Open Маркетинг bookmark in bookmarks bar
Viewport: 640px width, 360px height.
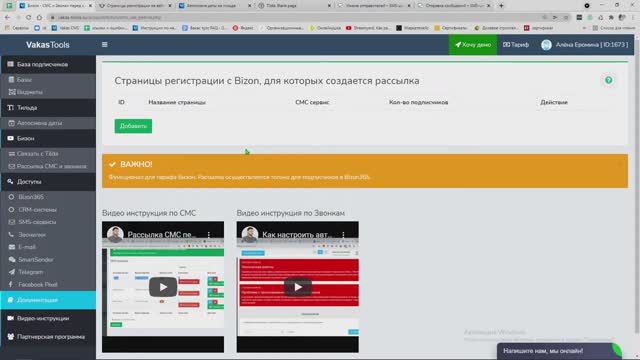[x=412, y=28]
